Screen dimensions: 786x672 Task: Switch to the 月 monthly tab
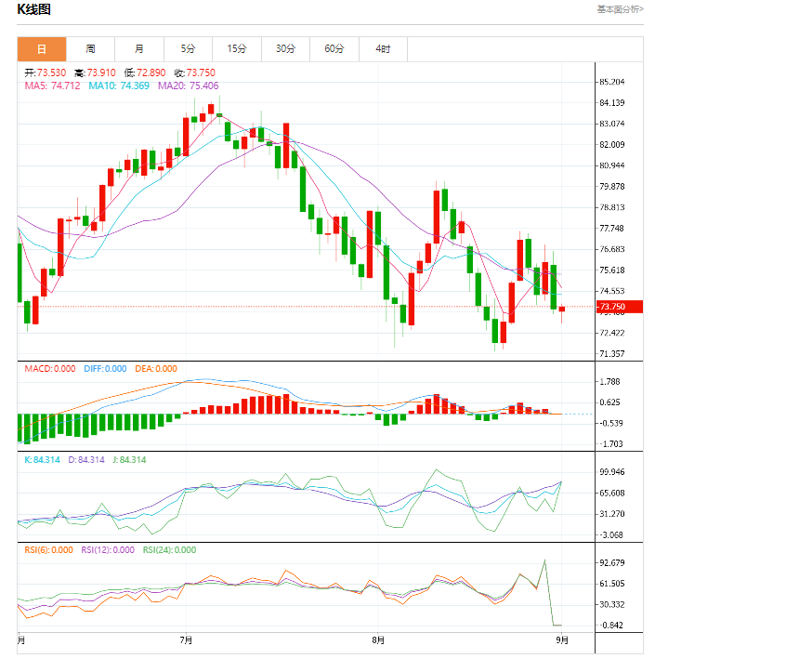point(139,49)
